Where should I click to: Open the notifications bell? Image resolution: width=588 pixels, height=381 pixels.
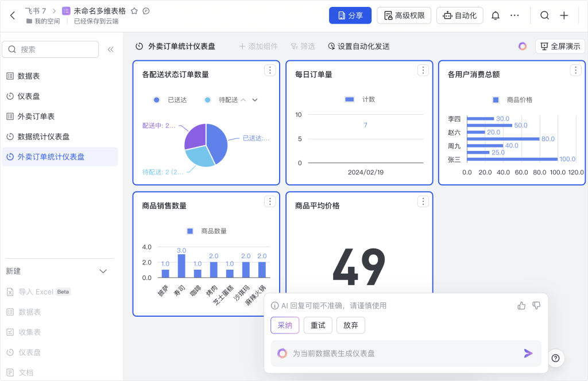click(496, 15)
